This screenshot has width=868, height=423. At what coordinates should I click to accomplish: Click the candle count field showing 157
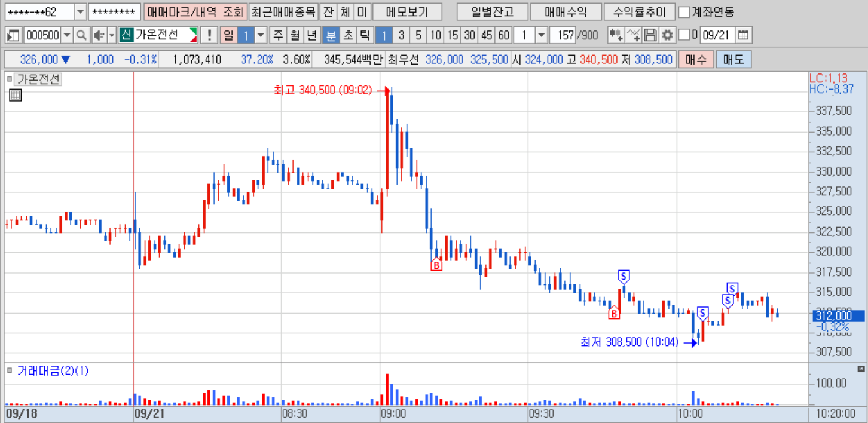point(562,35)
